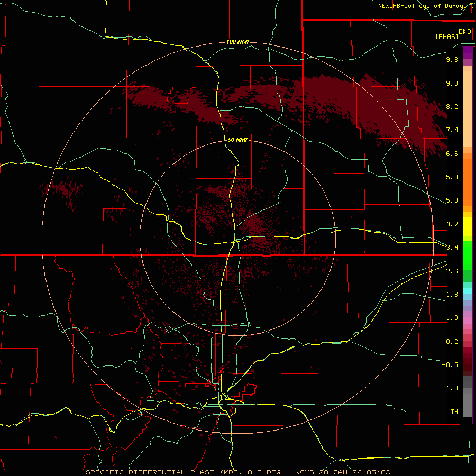
Task: Select the bright green segment of color bar
Action: click(x=467, y=255)
